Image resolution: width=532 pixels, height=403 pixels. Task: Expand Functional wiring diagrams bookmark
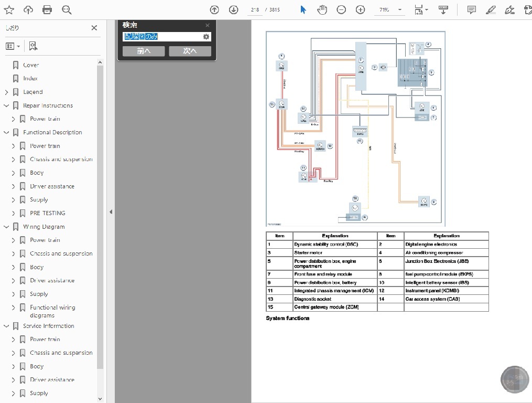[13, 307]
